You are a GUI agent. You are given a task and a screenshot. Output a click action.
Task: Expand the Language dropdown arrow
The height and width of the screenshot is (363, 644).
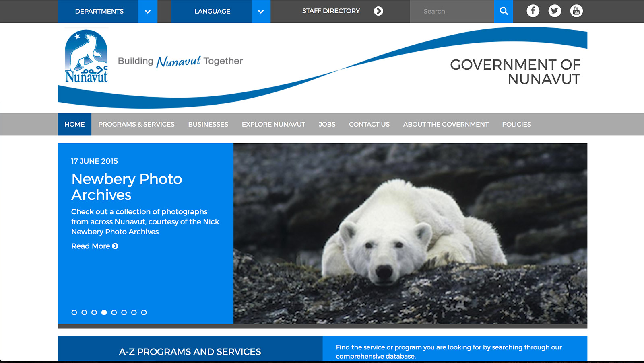click(x=261, y=11)
